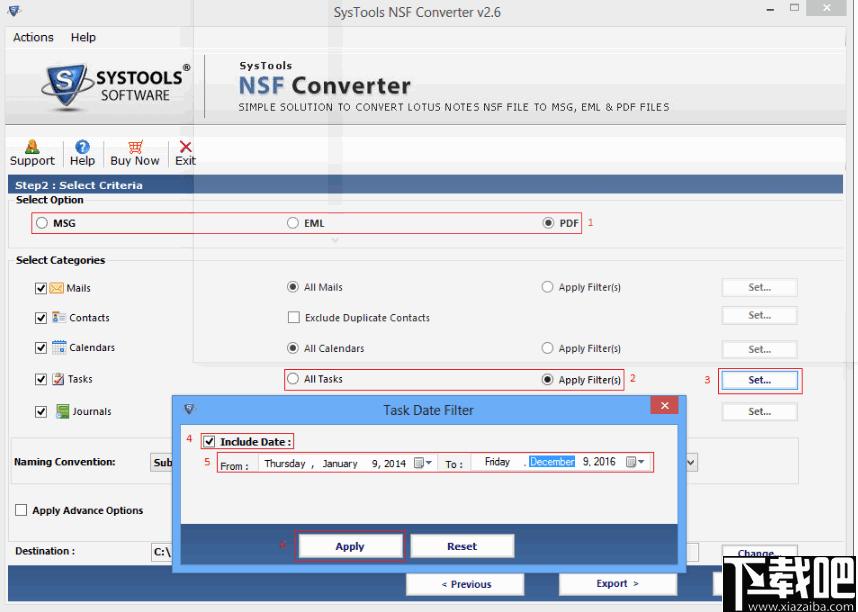This screenshot has width=858, height=612.
Task: Click the Set button for Calendars
Action: click(760, 349)
